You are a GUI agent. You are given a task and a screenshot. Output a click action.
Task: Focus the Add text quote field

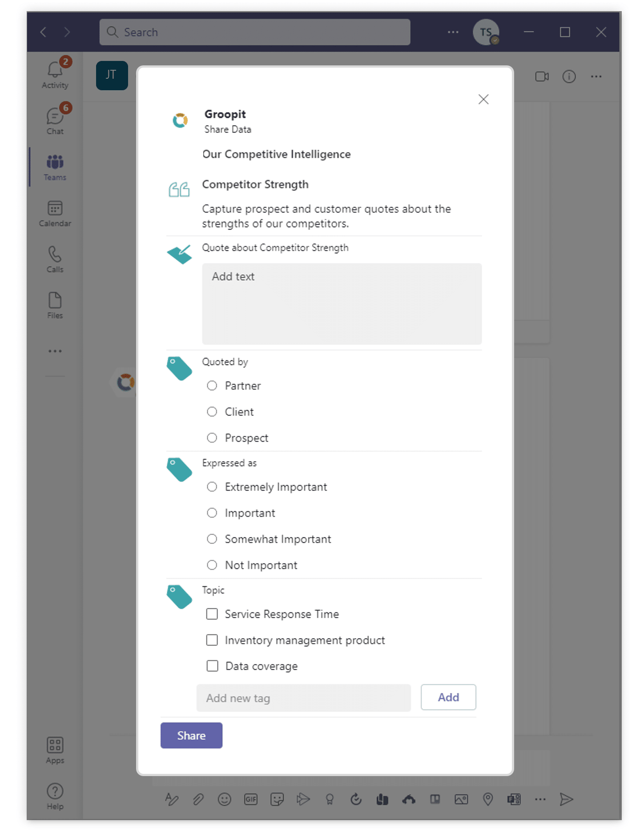point(342,304)
